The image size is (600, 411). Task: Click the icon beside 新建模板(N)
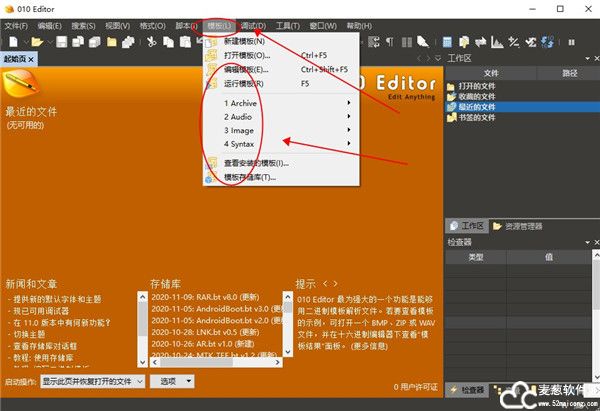pos(211,41)
